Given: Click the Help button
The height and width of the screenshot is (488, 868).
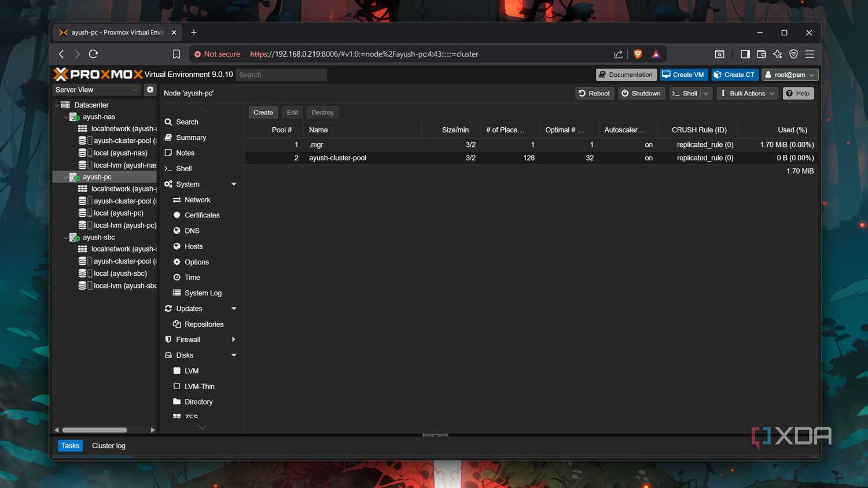Looking at the screenshot, I should tap(798, 93).
